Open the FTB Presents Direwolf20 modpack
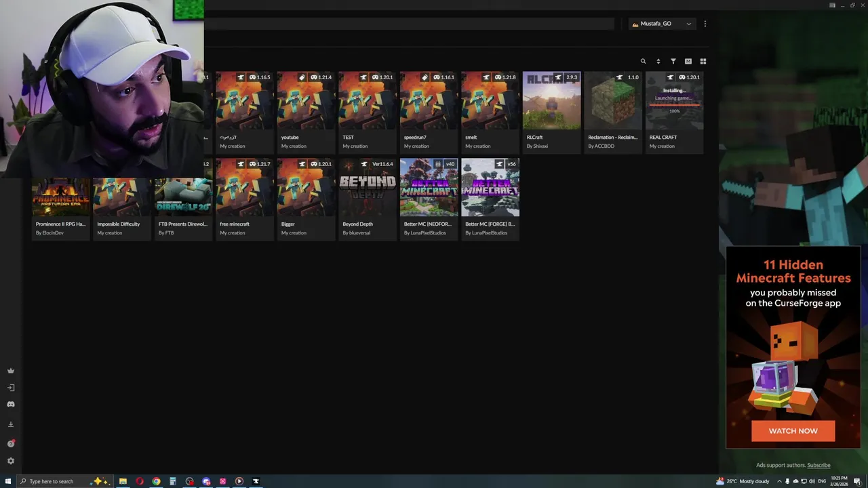Screen dimensions: 868x488 pyautogui.click(x=184, y=199)
